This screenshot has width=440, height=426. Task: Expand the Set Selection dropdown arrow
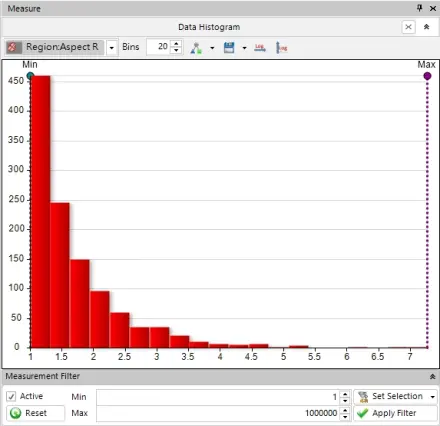pyautogui.click(x=433, y=397)
